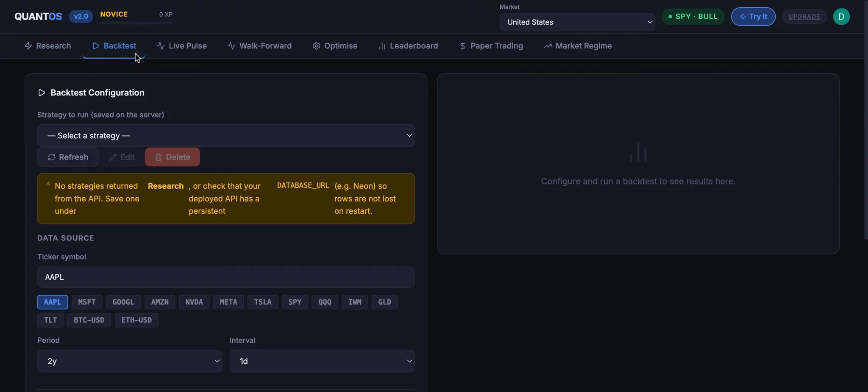
Task: Select the AAPL ticker chip
Action: click(53, 302)
